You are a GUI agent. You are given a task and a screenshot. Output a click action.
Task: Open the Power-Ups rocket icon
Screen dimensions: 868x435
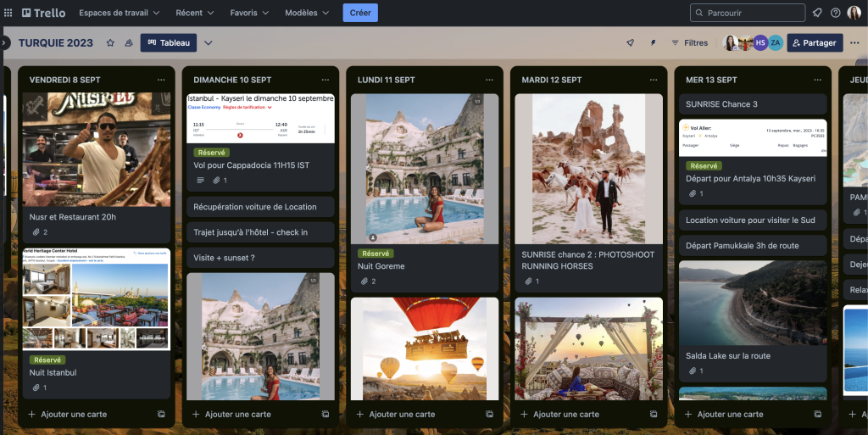click(630, 43)
